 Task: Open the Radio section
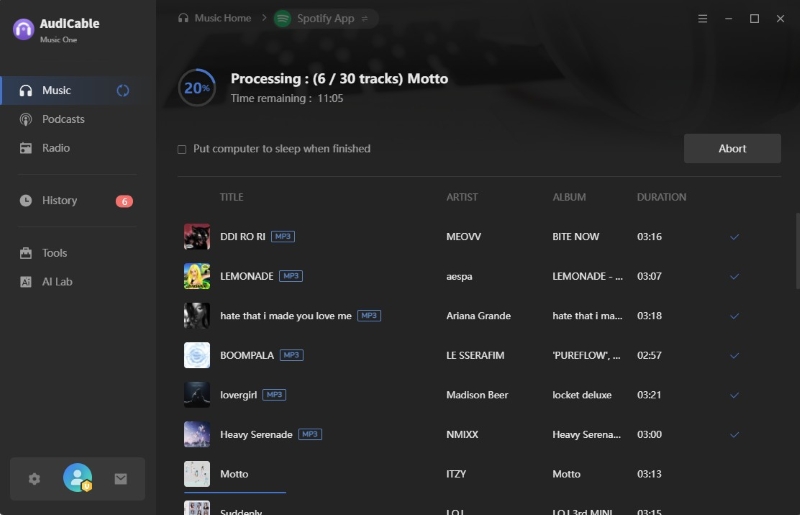tap(56, 148)
